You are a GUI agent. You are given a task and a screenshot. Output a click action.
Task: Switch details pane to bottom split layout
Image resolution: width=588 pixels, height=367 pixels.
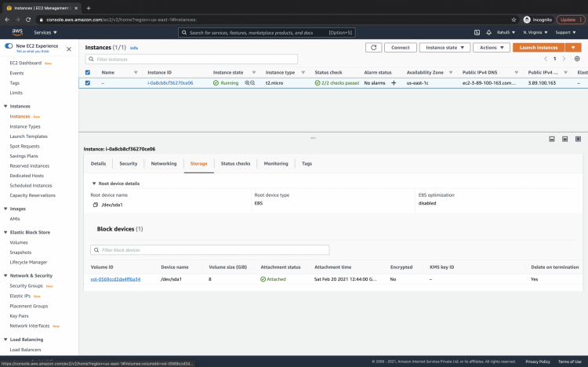click(x=552, y=140)
